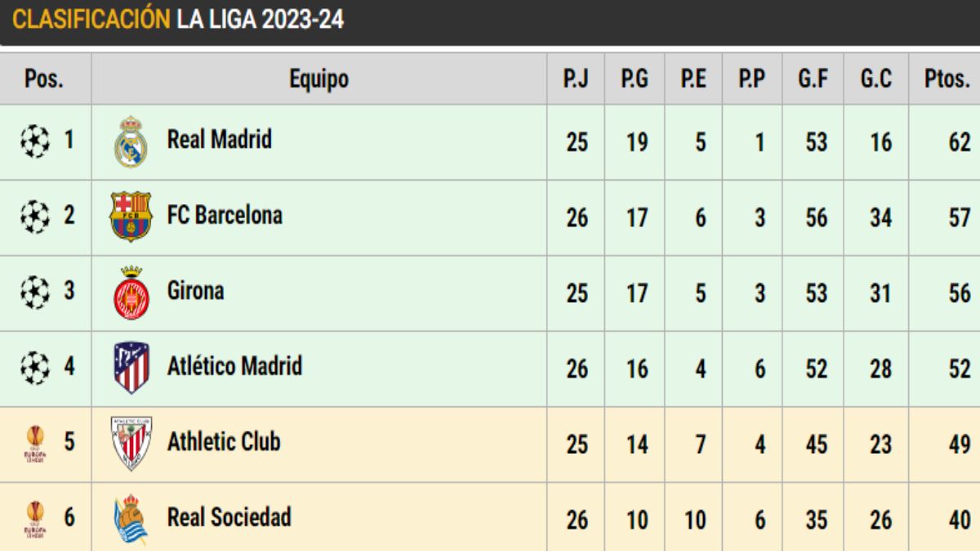
Task: Select the Girona team name
Action: [x=195, y=291]
